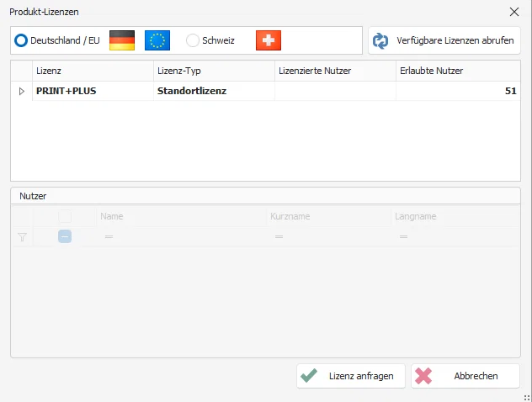Click the Name filter field
Image resolution: width=532 pixels, height=402 pixels.
click(x=182, y=236)
